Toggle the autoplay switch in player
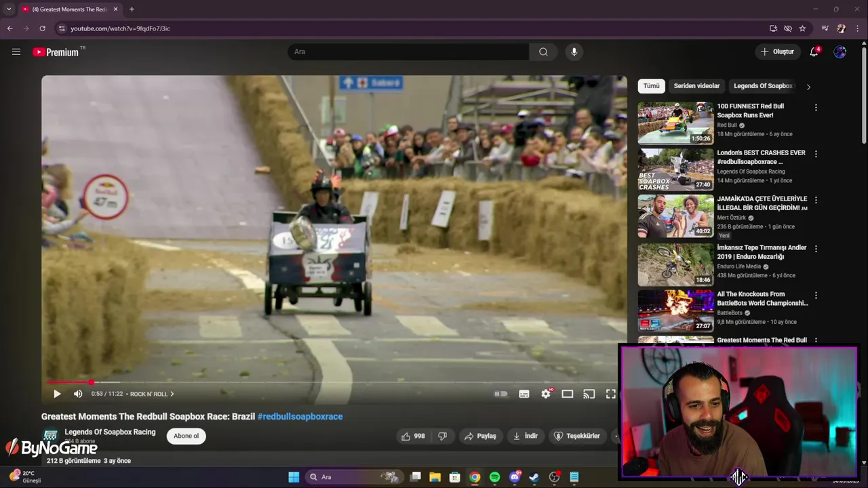868x488 pixels. (500, 394)
